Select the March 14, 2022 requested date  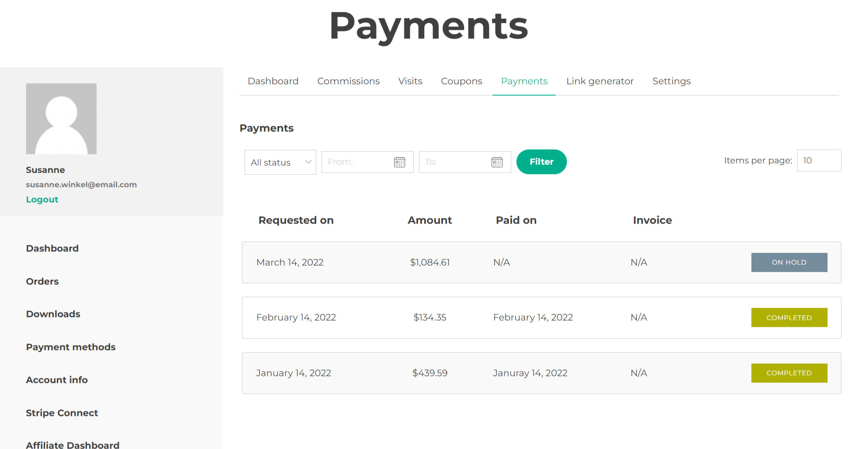pos(290,263)
